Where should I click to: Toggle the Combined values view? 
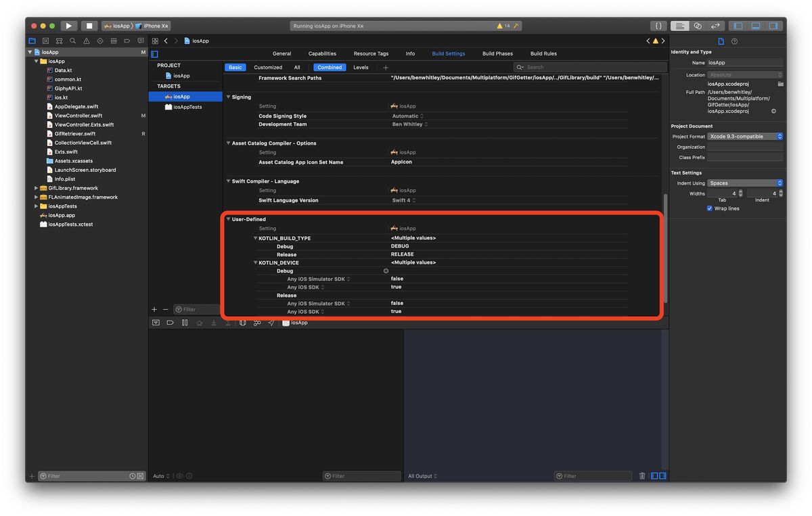(330, 68)
